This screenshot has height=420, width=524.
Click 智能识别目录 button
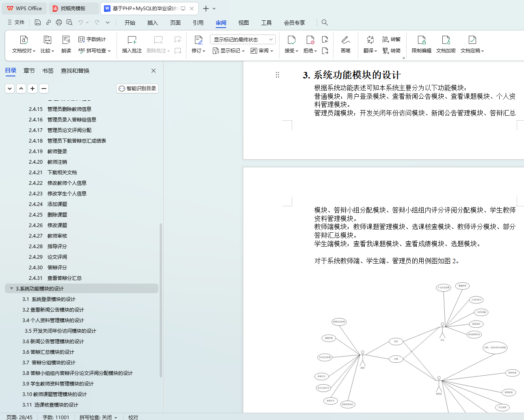[x=137, y=89]
